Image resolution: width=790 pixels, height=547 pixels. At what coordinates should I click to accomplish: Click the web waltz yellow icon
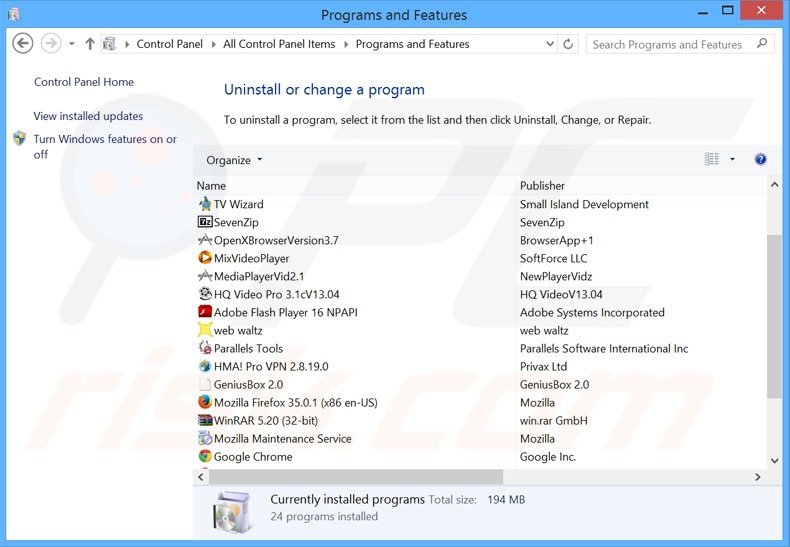pyautogui.click(x=205, y=330)
